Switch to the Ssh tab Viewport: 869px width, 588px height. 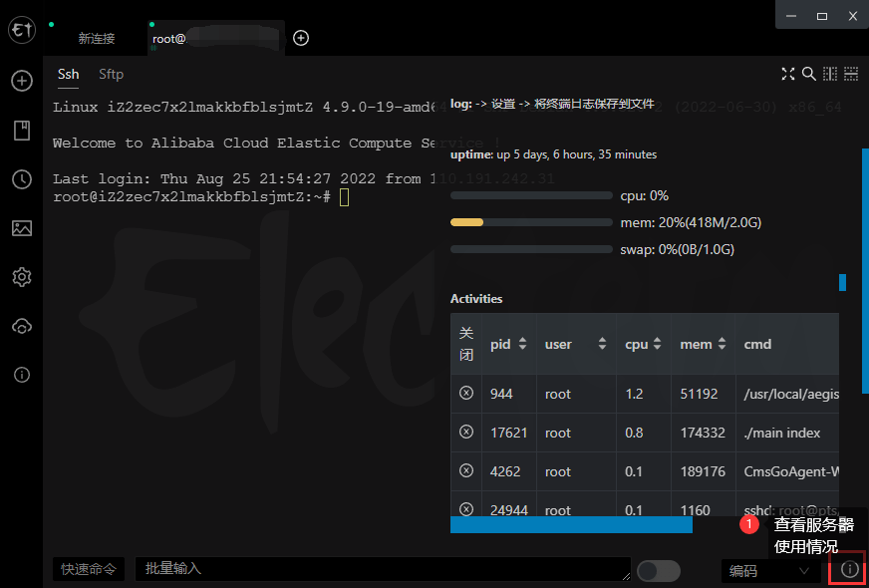click(68, 75)
